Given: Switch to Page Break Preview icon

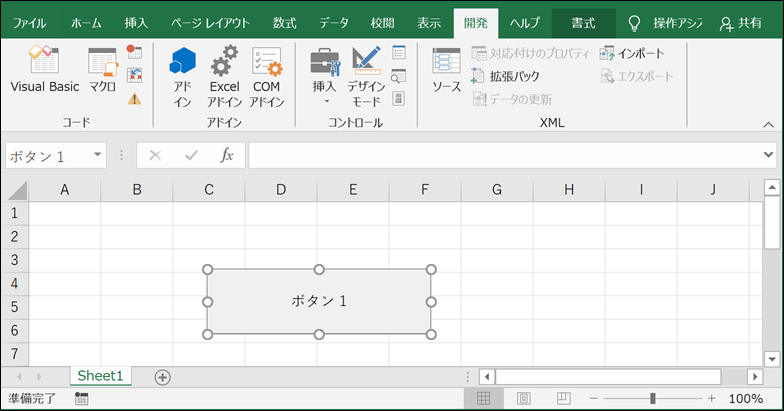Looking at the screenshot, I should click(564, 398).
